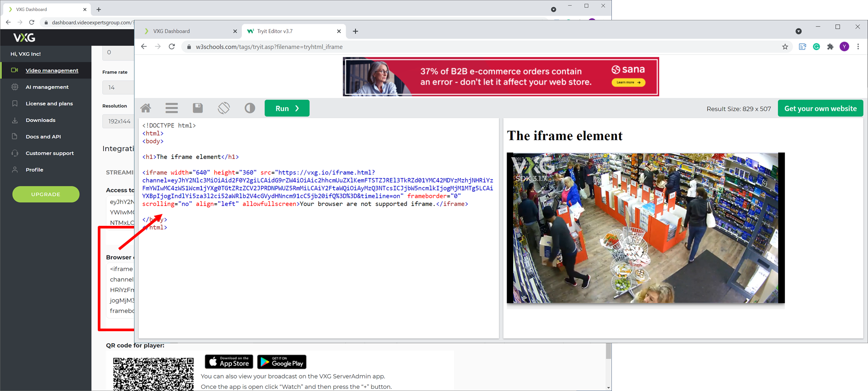Open the Tryit editor hamburger menu

tap(172, 108)
